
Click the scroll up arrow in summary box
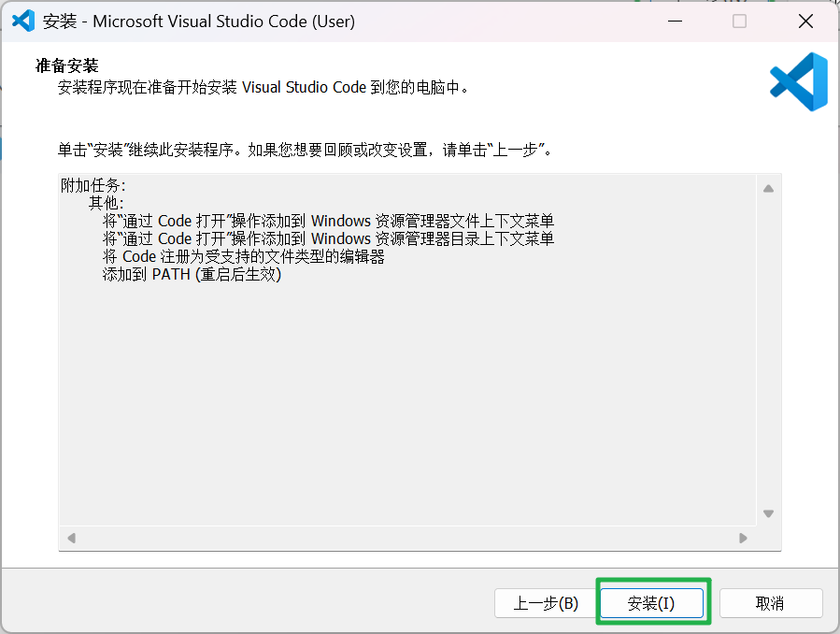[x=768, y=188]
